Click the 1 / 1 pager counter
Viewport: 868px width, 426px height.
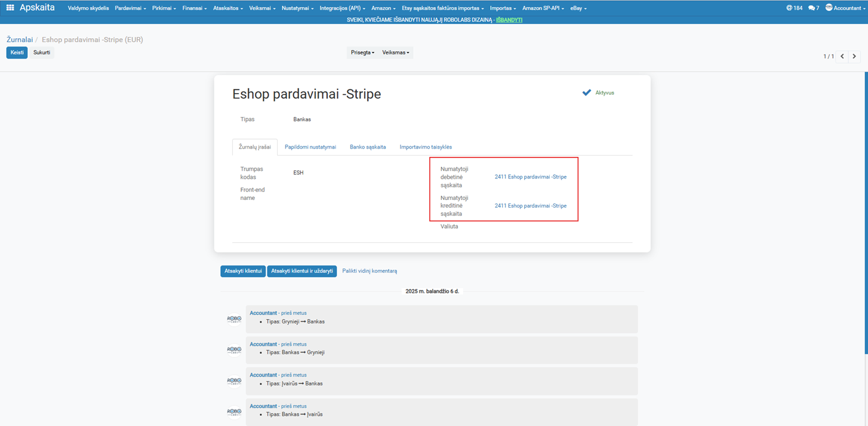(x=829, y=57)
